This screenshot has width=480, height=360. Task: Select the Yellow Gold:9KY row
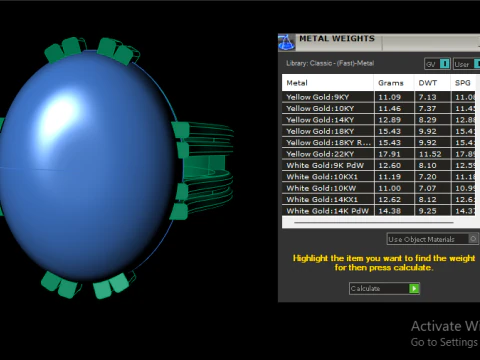click(379, 97)
